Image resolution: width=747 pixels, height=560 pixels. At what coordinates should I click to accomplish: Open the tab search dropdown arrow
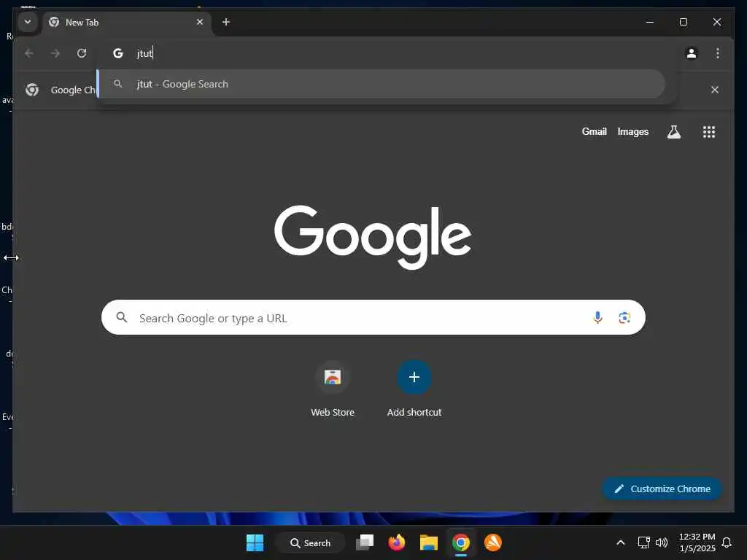28,22
